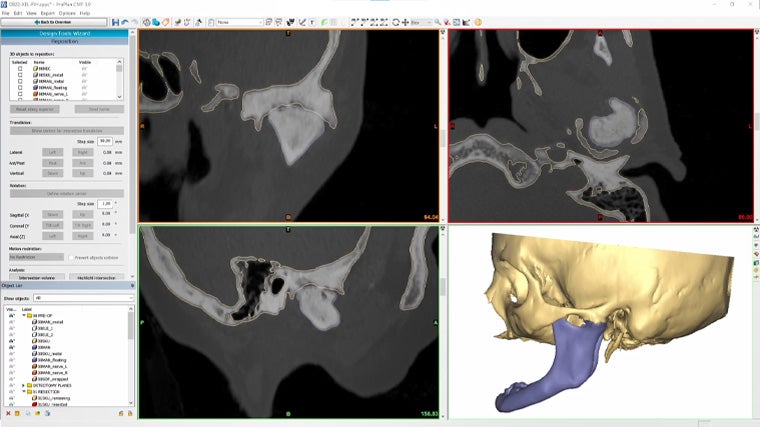Click the translation Step size field

[x=105, y=142]
